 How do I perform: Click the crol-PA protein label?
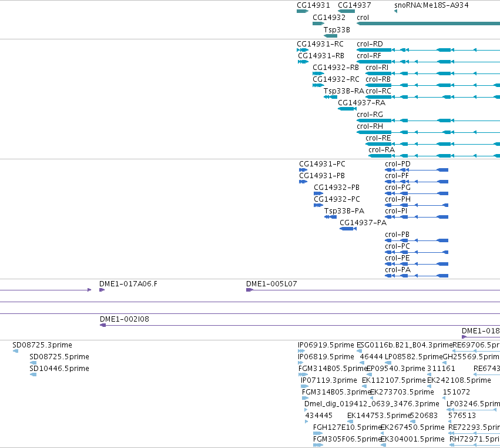point(398,270)
